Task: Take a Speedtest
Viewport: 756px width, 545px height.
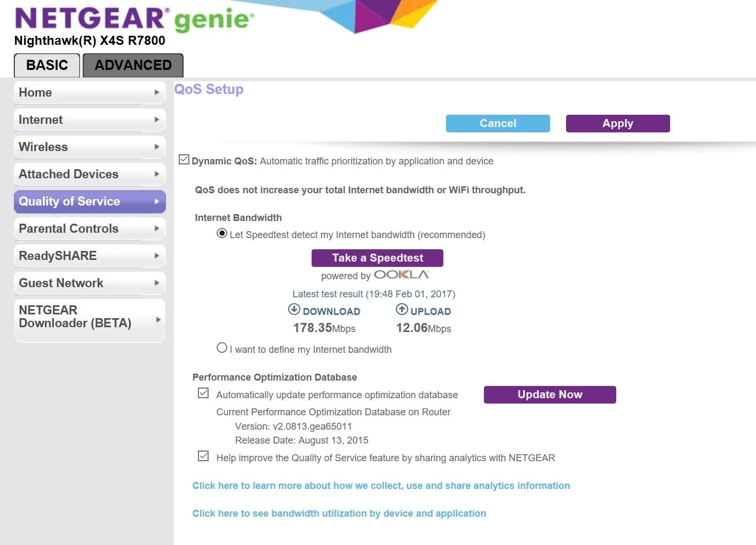Action: click(x=377, y=258)
